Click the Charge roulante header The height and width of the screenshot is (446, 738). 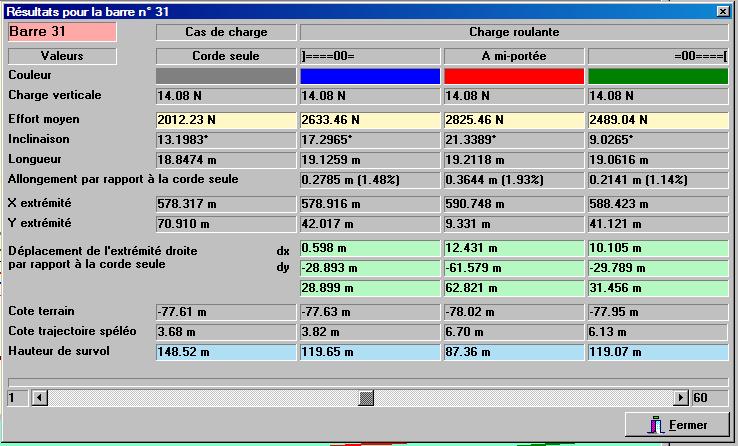point(514,32)
